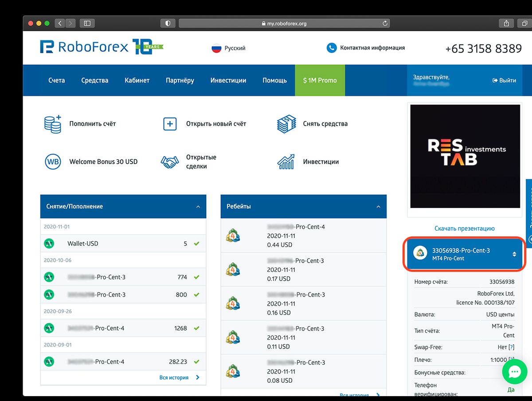Screen dimensions: 532x401
Task: Open the Партнёру menu
Action: (180, 80)
